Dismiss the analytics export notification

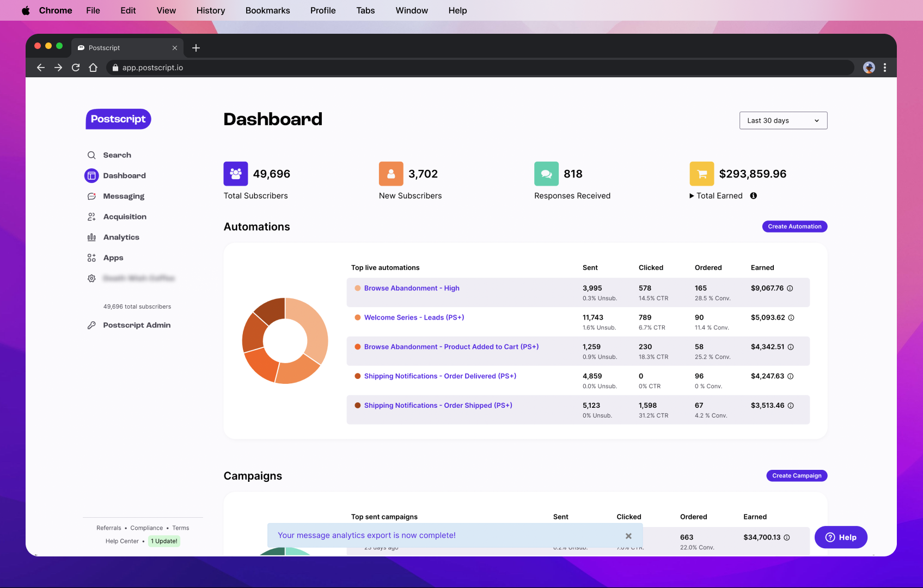pyautogui.click(x=628, y=536)
